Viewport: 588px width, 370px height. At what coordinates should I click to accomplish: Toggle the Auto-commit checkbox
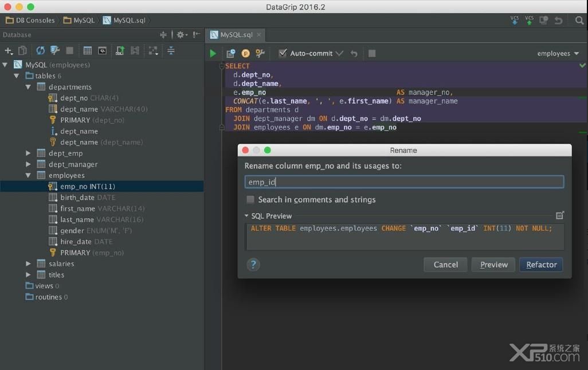click(x=283, y=53)
